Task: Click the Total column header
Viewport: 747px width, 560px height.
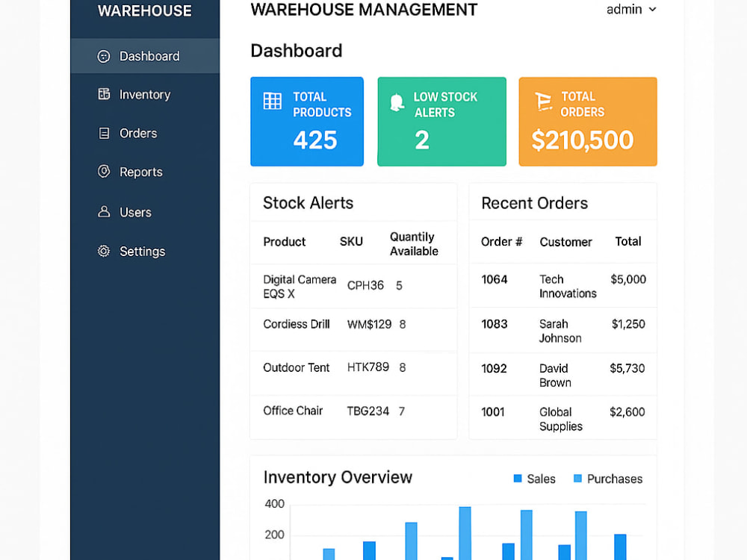Action: [628, 241]
